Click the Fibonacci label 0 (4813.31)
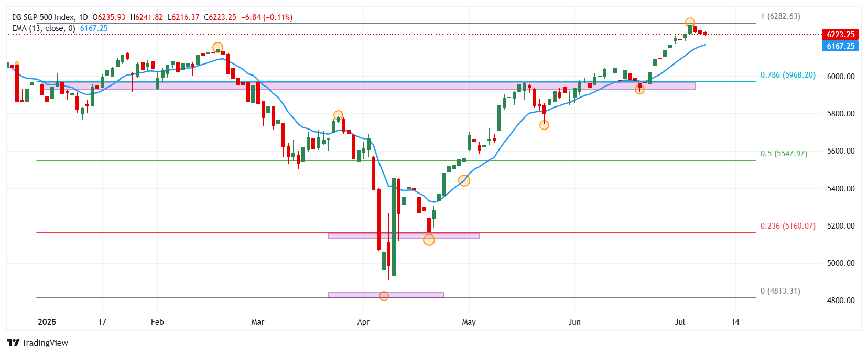The image size is (868, 354). click(780, 291)
